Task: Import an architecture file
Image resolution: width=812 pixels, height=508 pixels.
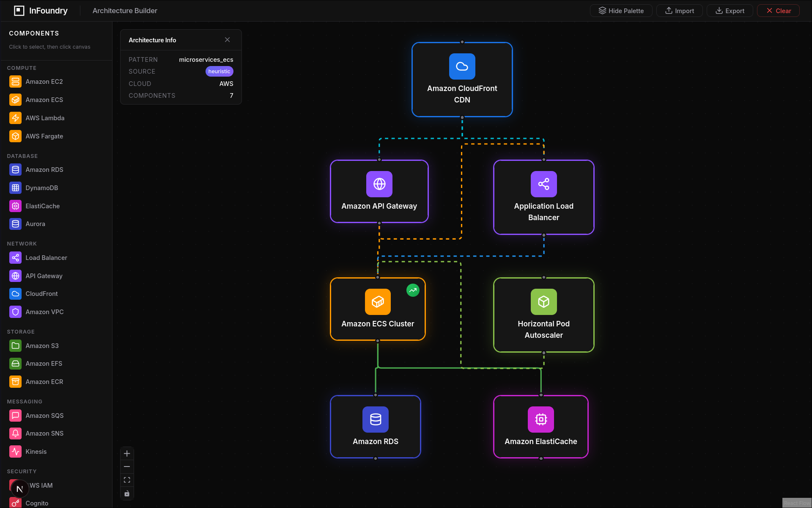Action: click(679, 11)
